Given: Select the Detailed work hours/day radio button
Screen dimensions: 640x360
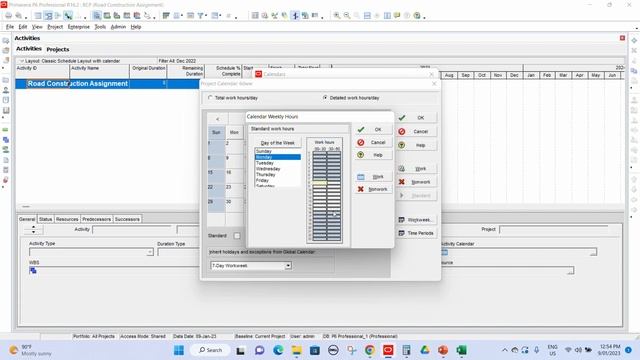Looking at the screenshot, I should tap(325, 98).
